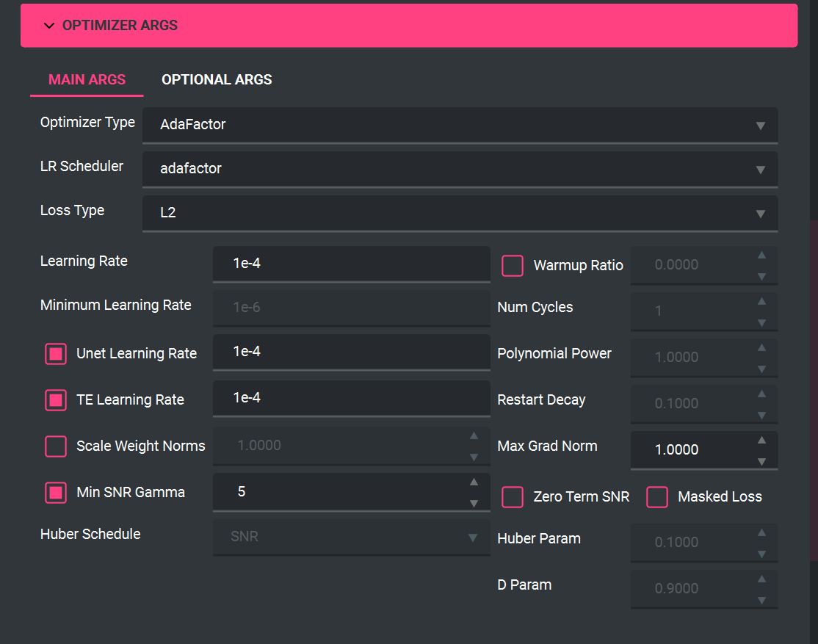Click the Learning Rate input field
Viewport: 818px width, 644px height.
coord(351,263)
